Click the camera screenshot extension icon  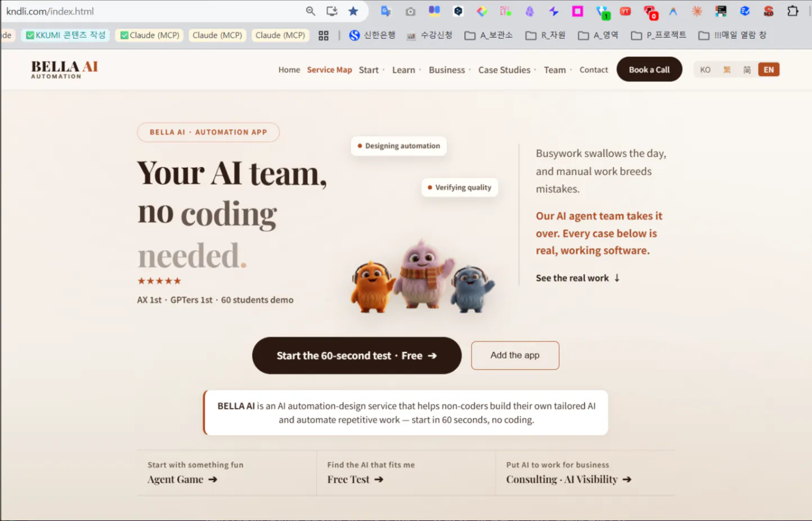(410, 11)
